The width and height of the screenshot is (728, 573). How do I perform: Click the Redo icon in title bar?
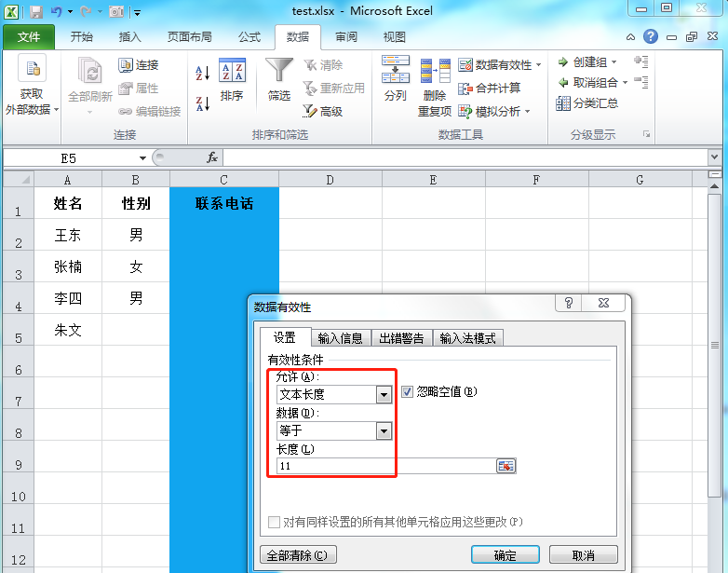(x=86, y=11)
